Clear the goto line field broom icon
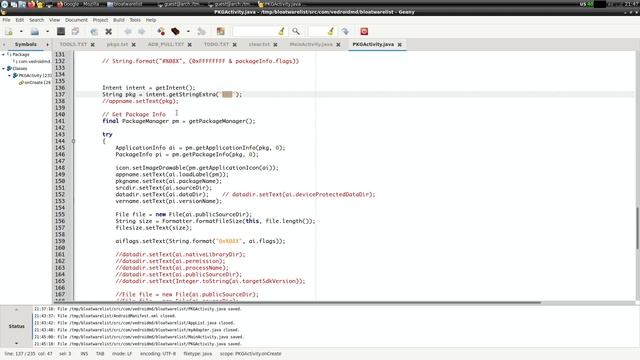 331,31
